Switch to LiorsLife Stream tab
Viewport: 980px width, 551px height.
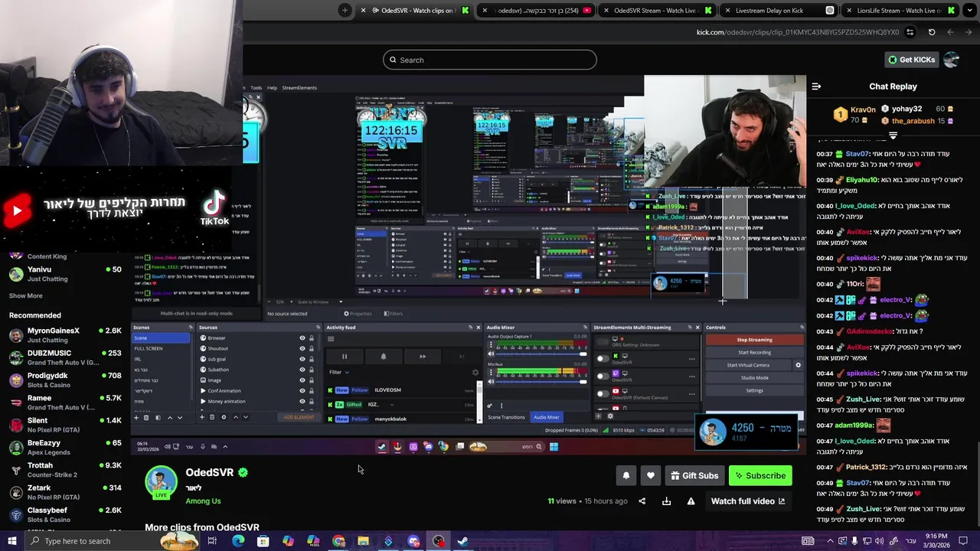click(x=900, y=10)
